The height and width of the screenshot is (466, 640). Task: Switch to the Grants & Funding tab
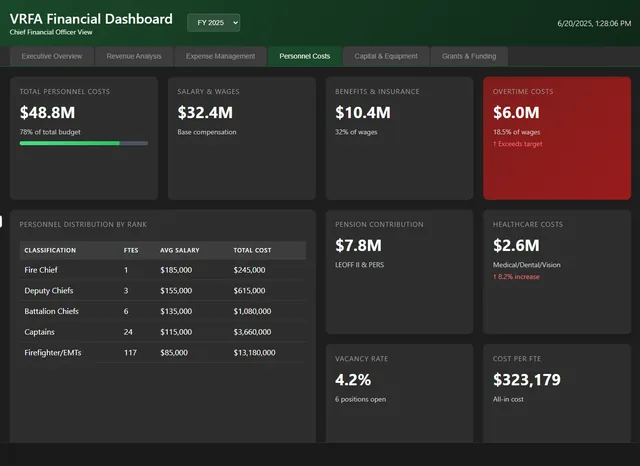pos(469,56)
